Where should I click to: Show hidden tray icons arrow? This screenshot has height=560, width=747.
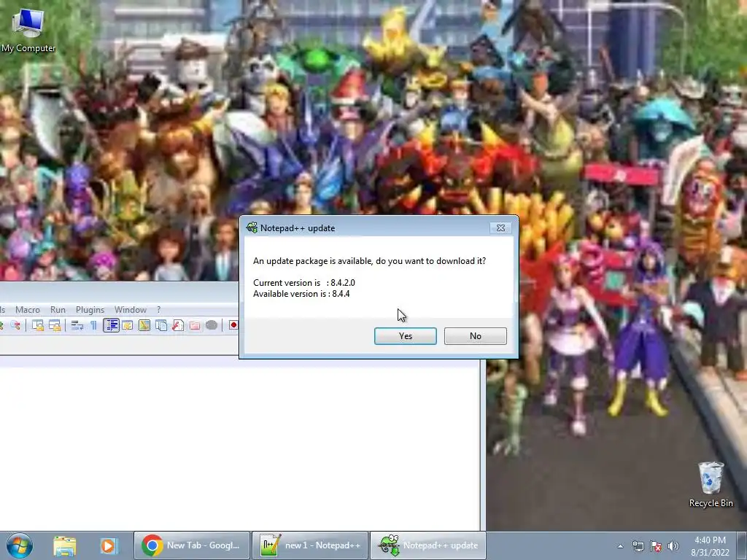[x=620, y=546]
